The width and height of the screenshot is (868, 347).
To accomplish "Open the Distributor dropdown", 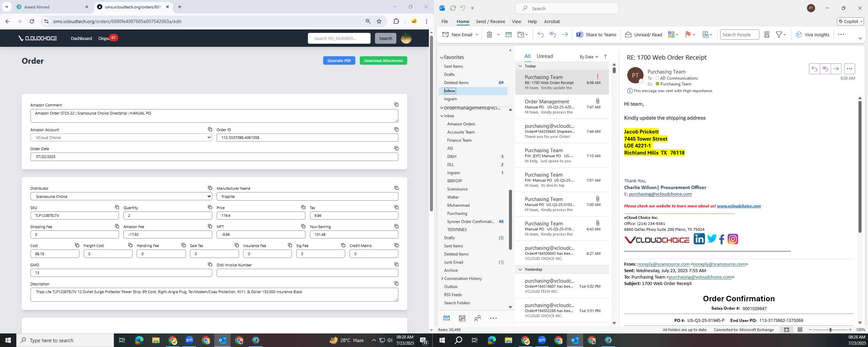I will 121,197.
